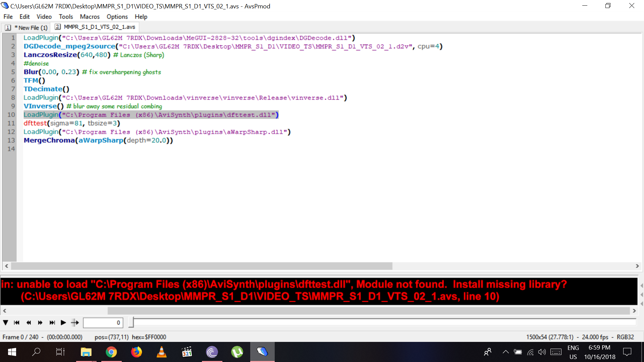Click the script editor's right scroll arrow
Screen dimensions: 644x362
point(637,266)
